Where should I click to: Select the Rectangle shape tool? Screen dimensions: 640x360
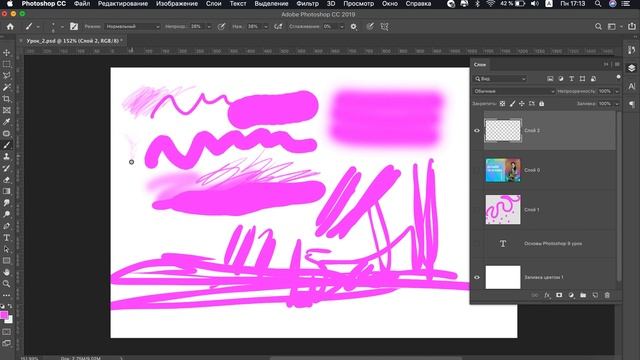click(x=7, y=260)
